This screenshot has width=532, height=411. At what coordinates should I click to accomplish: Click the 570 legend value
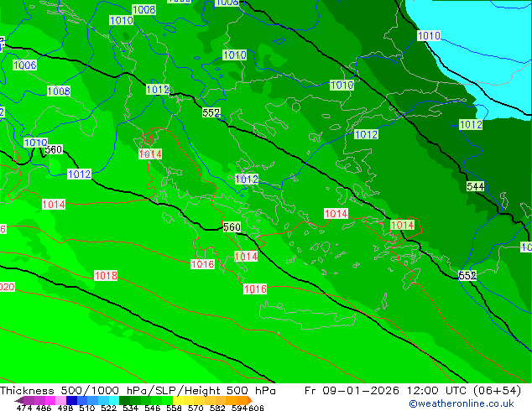(x=196, y=408)
